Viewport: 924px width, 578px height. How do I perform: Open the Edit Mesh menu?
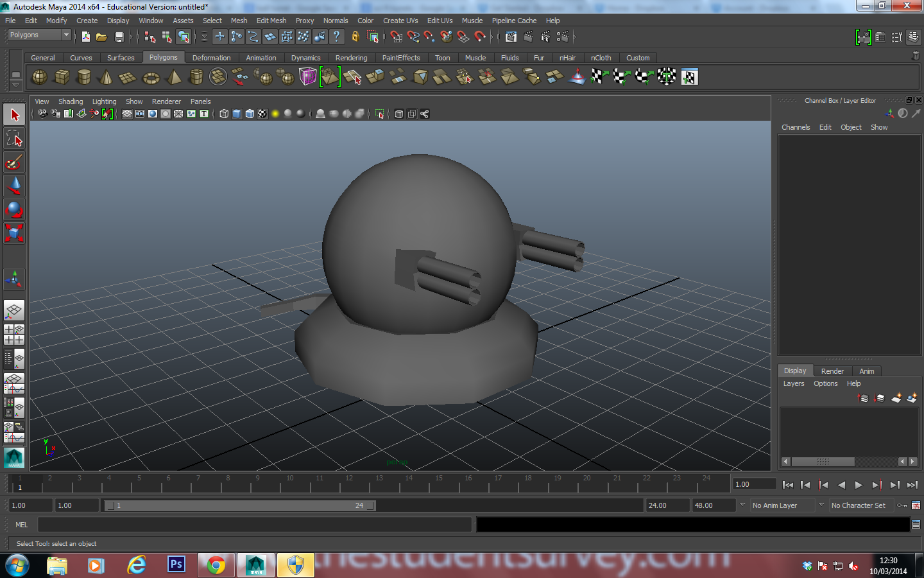pos(271,20)
